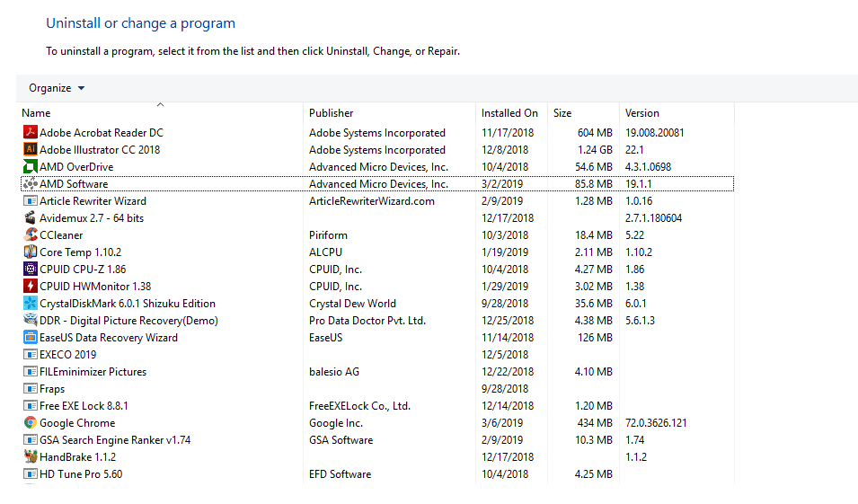
Task: Click publisher EFD Software
Action: (340, 473)
